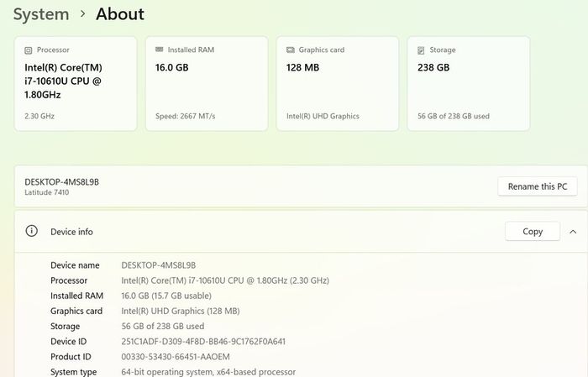Click the Device ID value text
Screen dimensions: 588x377
click(x=203, y=342)
